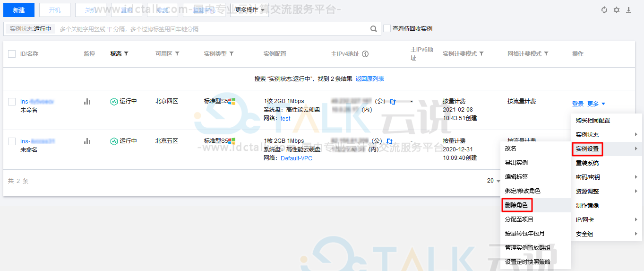The width and height of the screenshot is (644, 271).
Task: Choose 制作镜像 from the menu
Action: click(x=607, y=206)
